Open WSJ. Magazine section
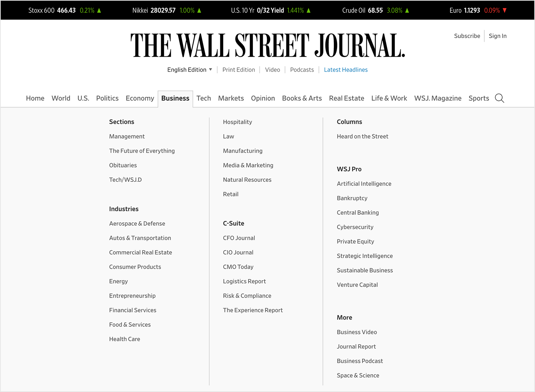535x392 pixels. point(438,98)
